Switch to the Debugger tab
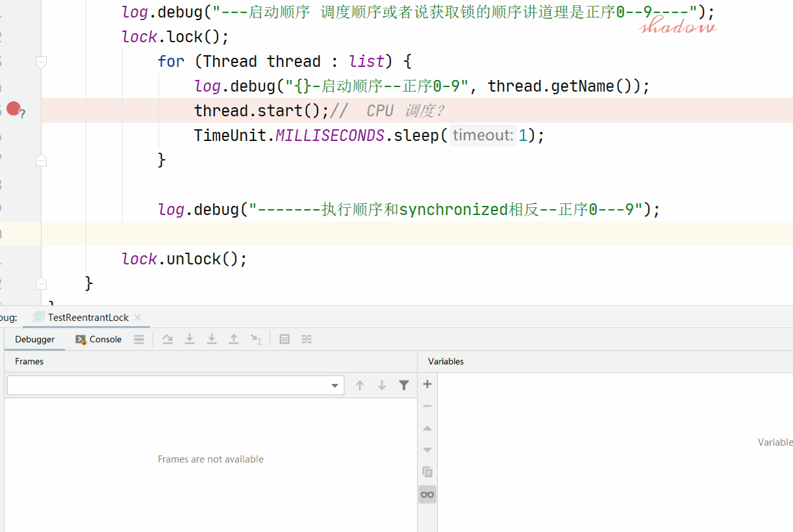The image size is (793, 532). click(x=35, y=339)
